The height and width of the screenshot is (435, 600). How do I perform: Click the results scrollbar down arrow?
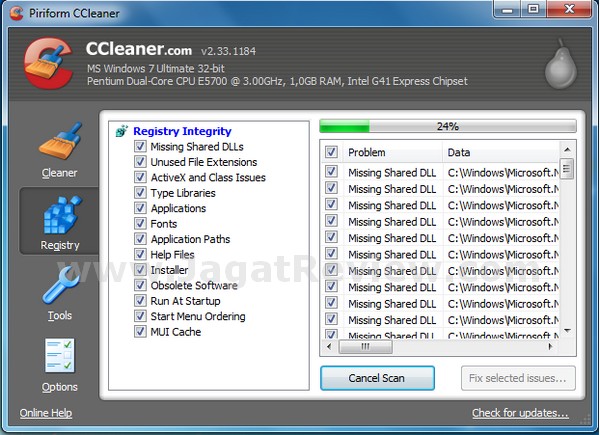pos(567,331)
